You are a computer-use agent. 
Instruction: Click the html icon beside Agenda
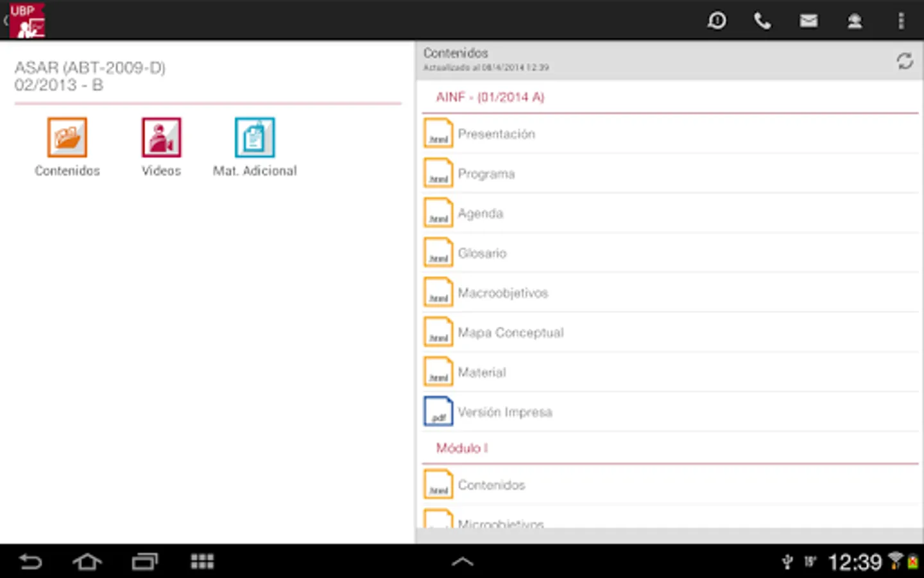(439, 213)
